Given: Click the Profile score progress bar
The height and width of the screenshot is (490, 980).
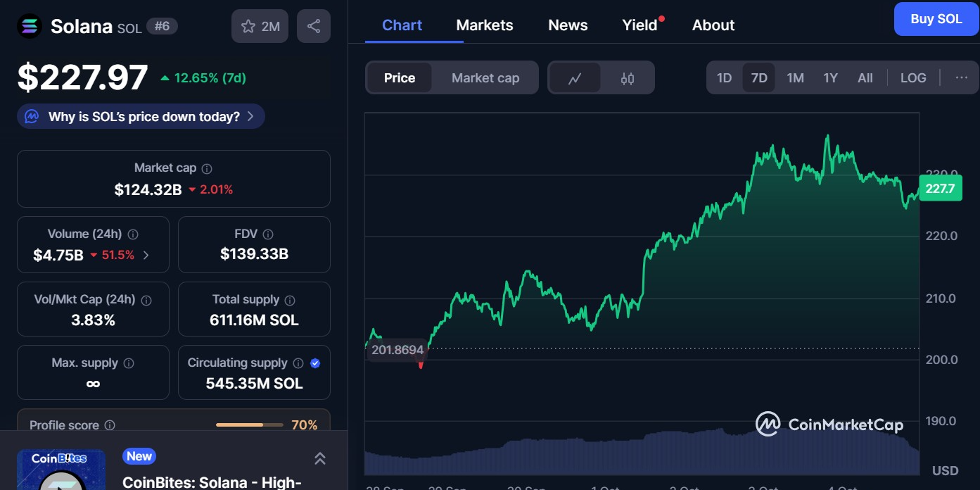Looking at the screenshot, I should [x=249, y=425].
